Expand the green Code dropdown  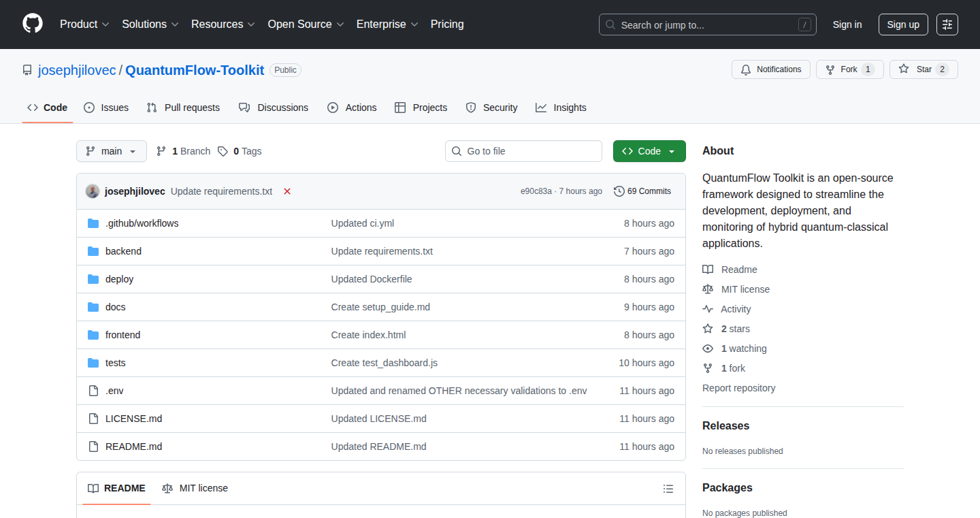(649, 151)
